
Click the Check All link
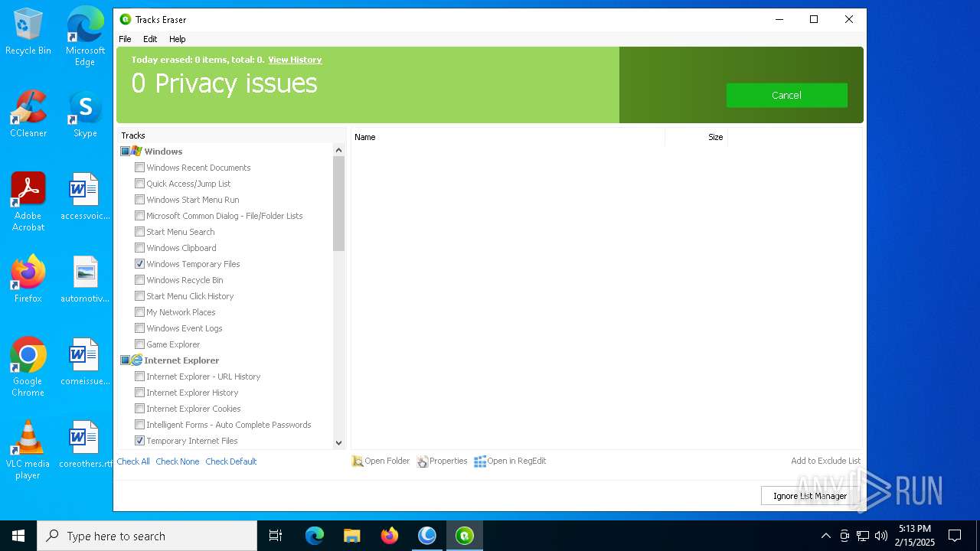pyautogui.click(x=133, y=461)
